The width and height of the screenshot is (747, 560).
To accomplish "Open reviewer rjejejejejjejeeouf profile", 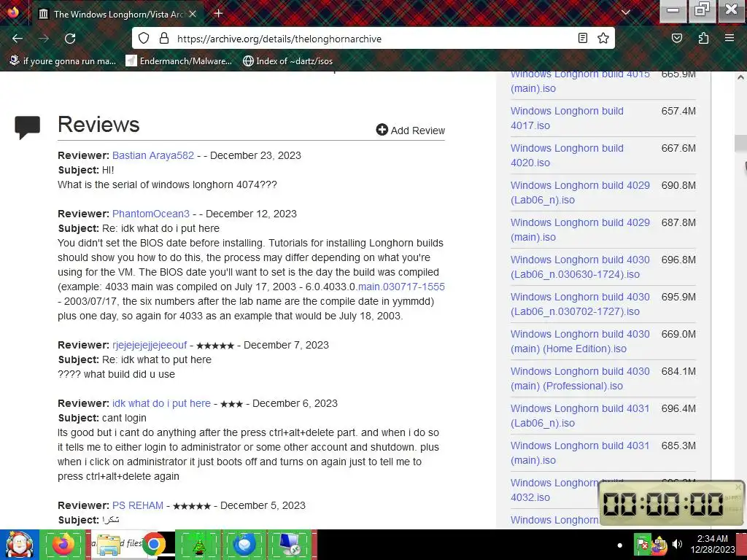I will (150, 345).
